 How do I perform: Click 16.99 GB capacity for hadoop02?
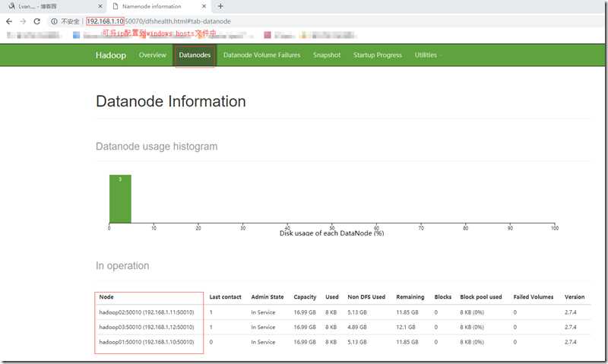[x=305, y=312]
